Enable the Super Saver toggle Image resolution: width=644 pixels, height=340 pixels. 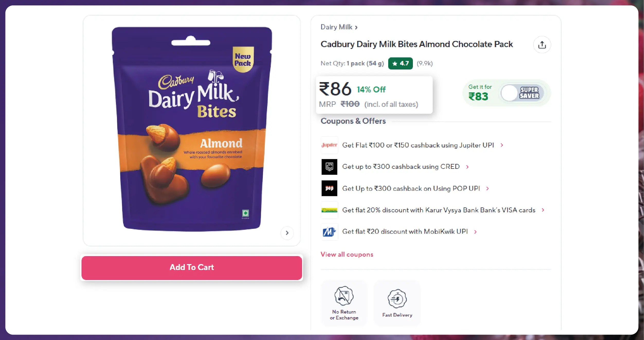click(522, 93)
